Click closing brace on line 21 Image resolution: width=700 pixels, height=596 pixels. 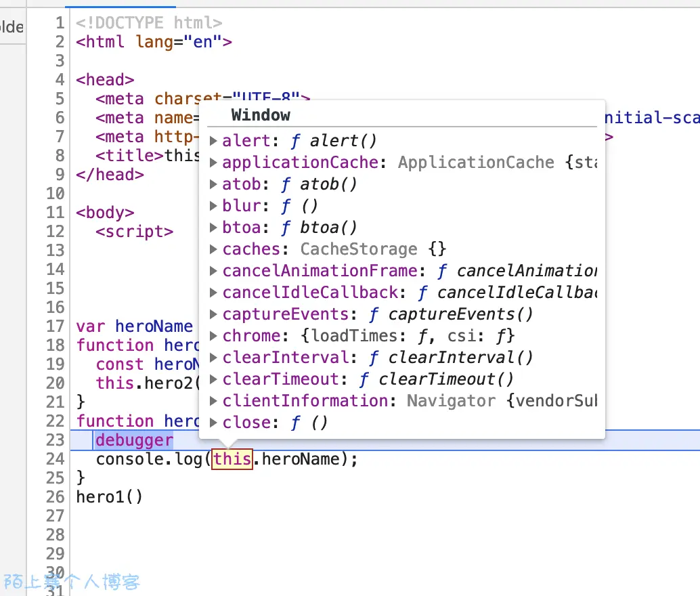[81, 402]
